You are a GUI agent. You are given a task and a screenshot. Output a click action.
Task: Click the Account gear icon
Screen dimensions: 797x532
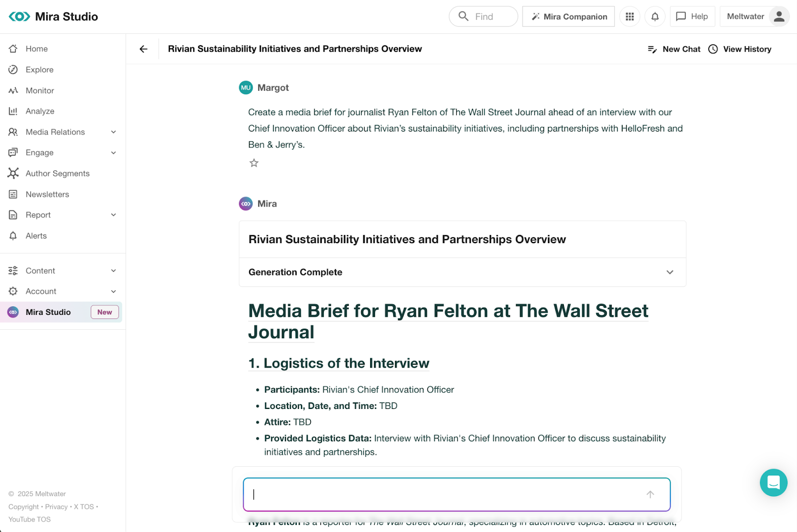13,291
